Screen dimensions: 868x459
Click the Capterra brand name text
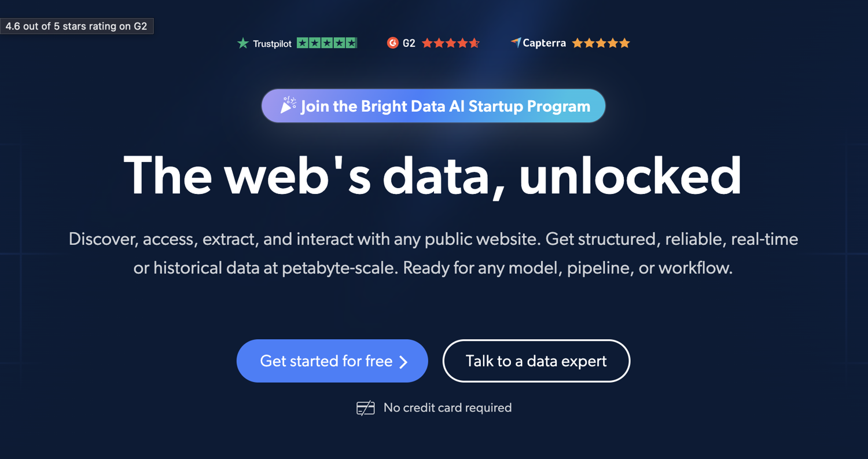(x=545, y=42)
